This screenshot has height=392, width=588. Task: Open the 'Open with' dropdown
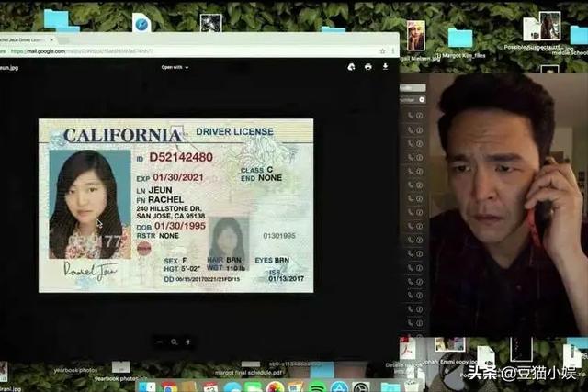(x=175, y=67)
